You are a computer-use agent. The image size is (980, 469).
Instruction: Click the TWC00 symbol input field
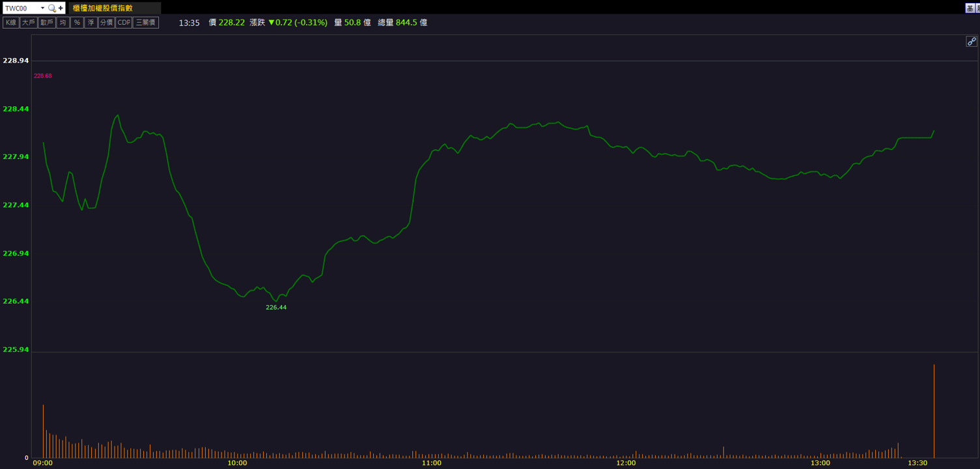(x=21, y=8)
